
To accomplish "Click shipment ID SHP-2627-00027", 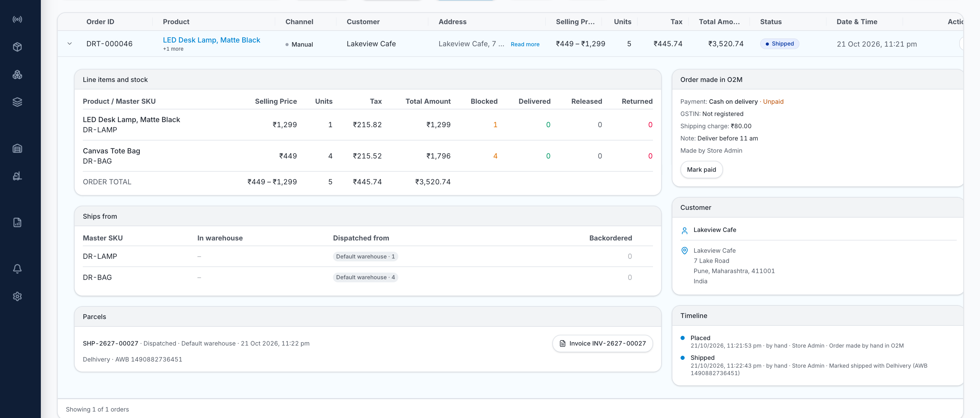I will pyautogui.click(x=110, y=344).
